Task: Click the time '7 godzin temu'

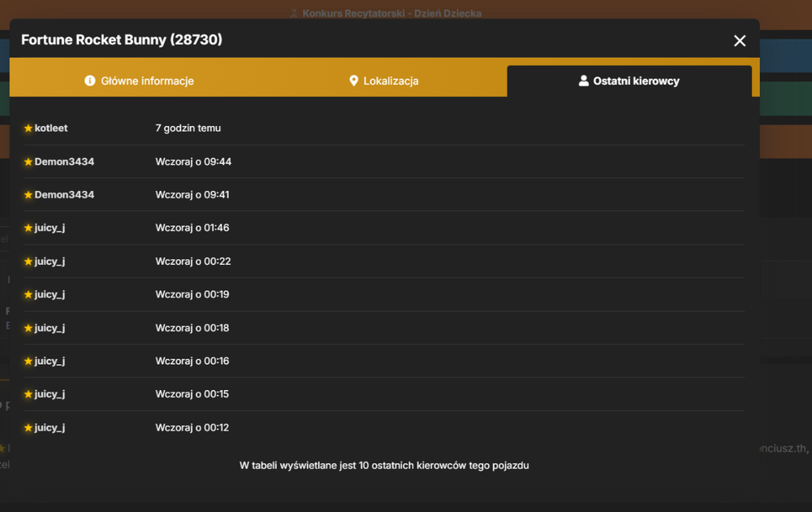Action: (x=188, y=128)
